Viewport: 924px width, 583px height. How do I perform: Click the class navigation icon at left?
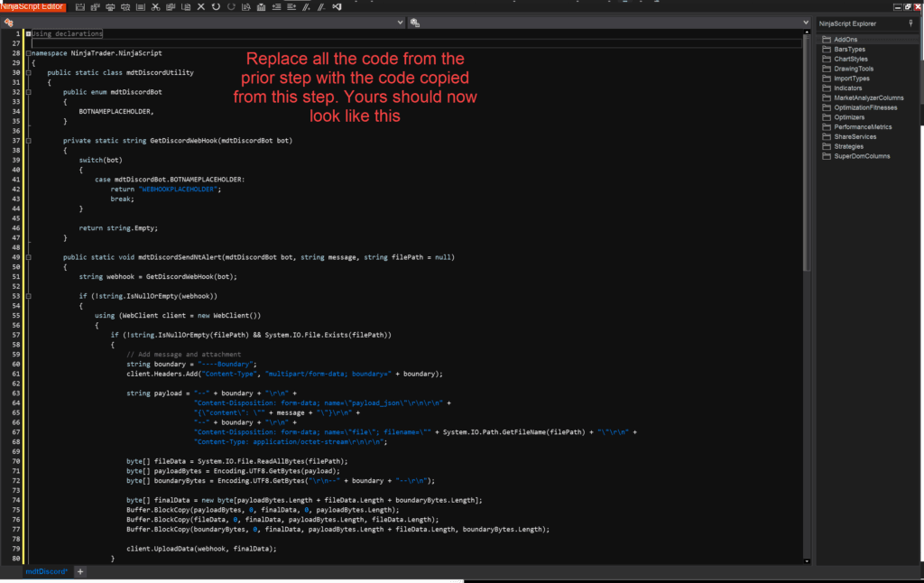8,23
